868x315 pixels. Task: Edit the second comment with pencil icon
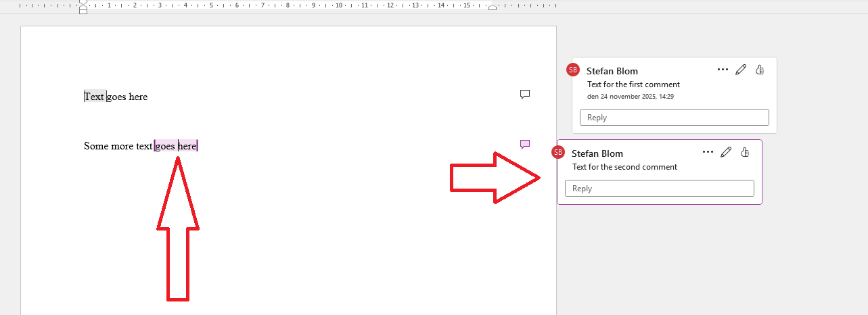pos(726,152)
